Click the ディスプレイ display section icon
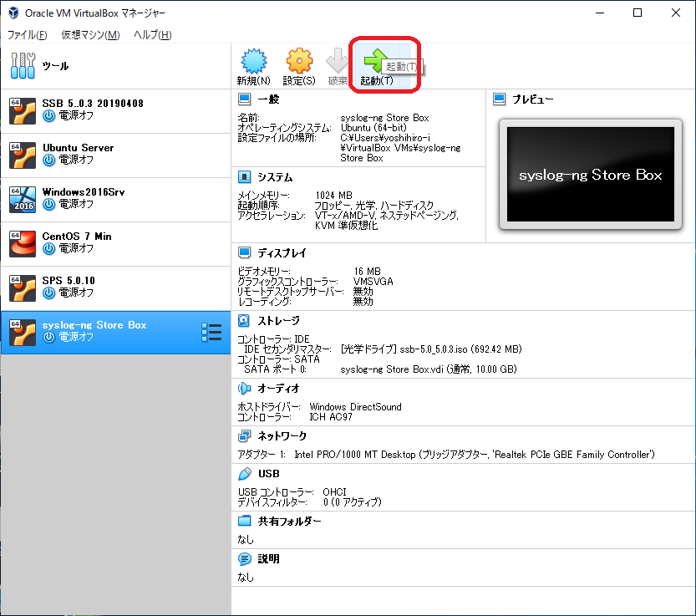Image resolution: width=696 pixels, height=616 pixels. (x=245, y=252)
